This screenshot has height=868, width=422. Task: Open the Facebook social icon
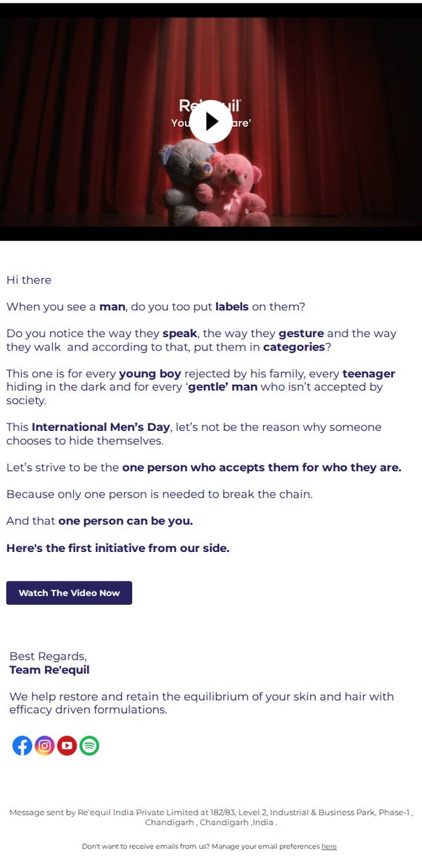23,746
